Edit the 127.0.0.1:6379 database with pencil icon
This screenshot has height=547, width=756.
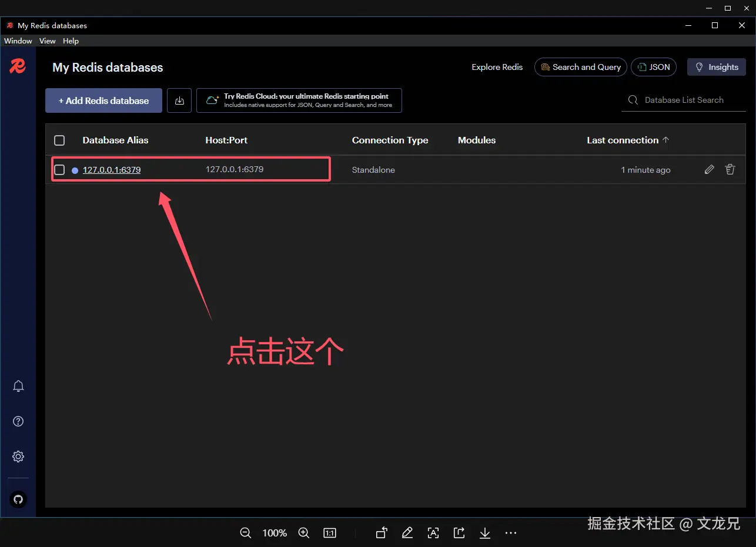click(710, 169)
